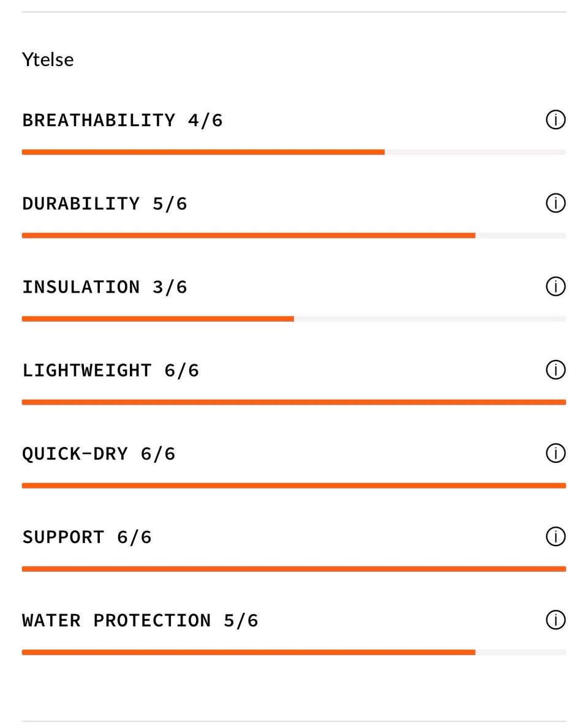Click the Water Protection 5/6 progress bar
Screen dimensions: 588x728
click(x=293, y=652)
